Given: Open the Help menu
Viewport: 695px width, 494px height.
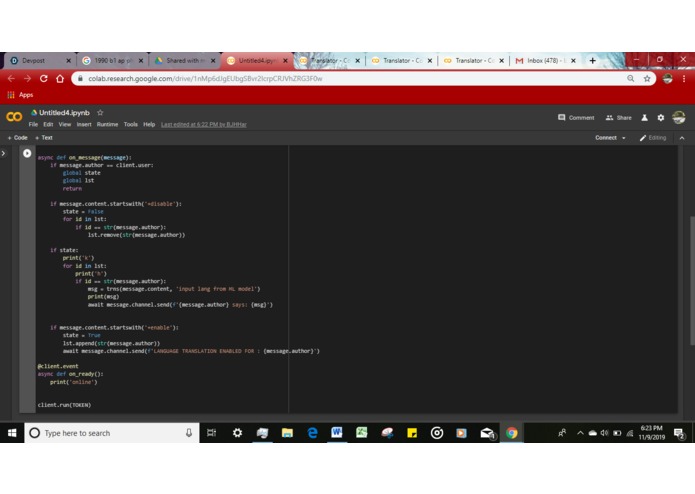Looking at the screenshot, I should 149,124.
